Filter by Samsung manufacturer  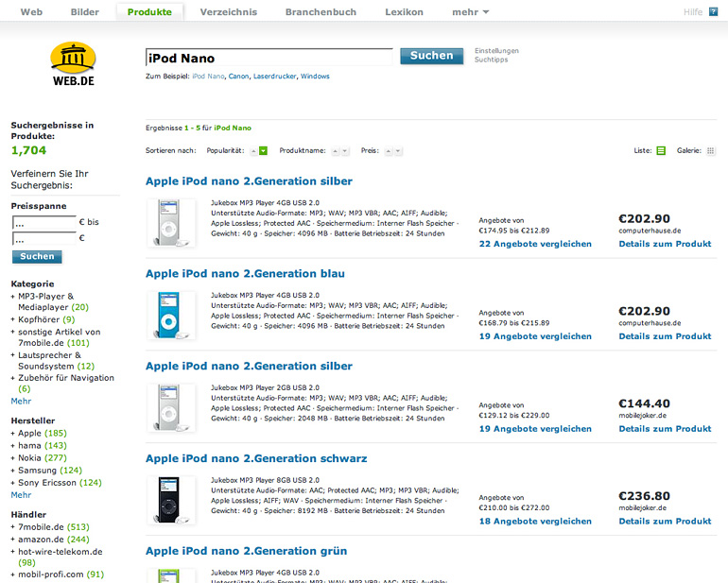click(50, 471)
